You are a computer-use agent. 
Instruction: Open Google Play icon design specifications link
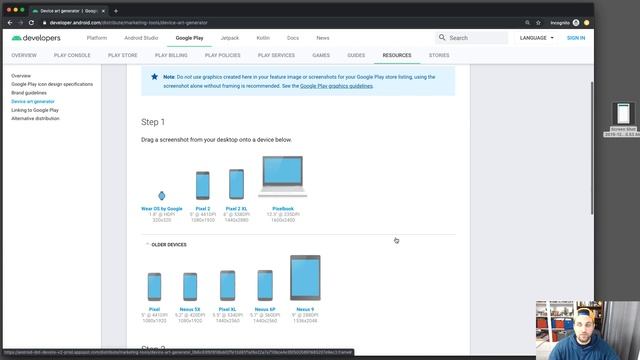tap(52, 84)
